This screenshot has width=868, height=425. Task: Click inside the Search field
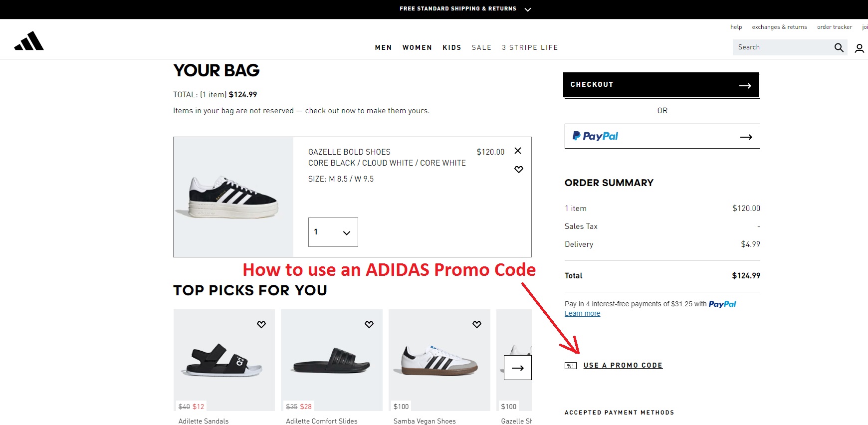778,47
